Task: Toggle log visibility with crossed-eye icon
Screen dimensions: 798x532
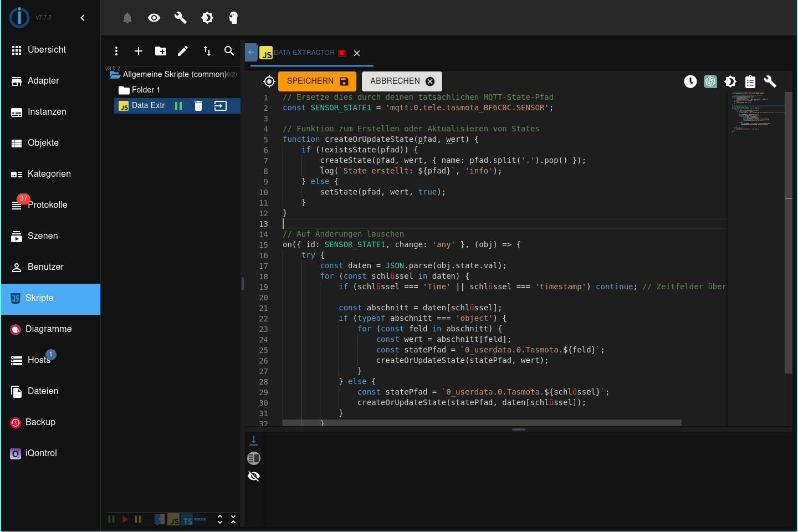Action: click(254, 476)
